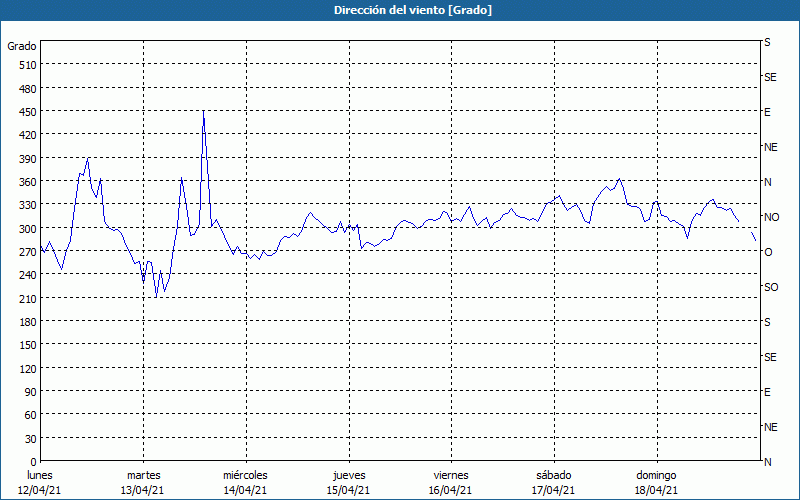Select the date 18/04/21
This screenshot has width=800, height=500.
click(x=656, y=490)
